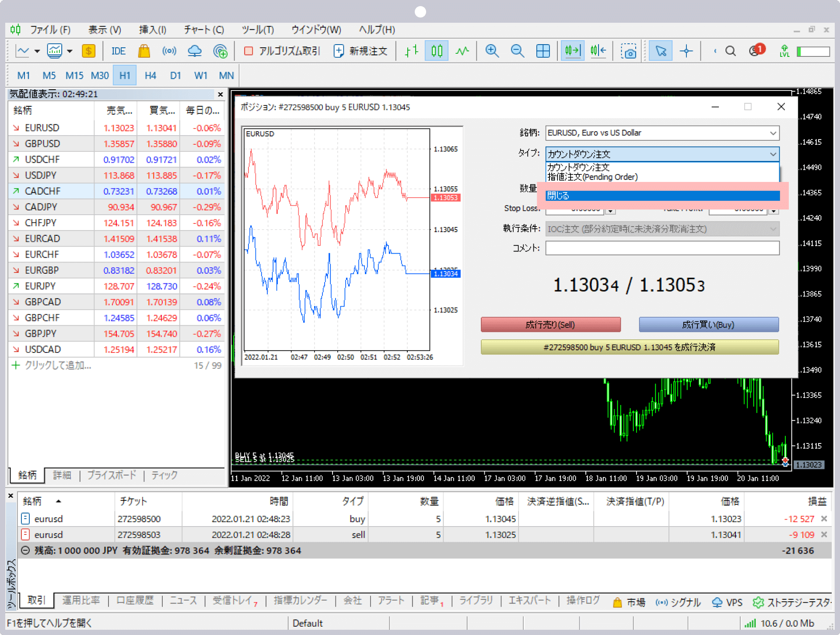Screen dimensions: 840x635
Task: Open 表示 (V) menu
Action: [x=105, y=30]
